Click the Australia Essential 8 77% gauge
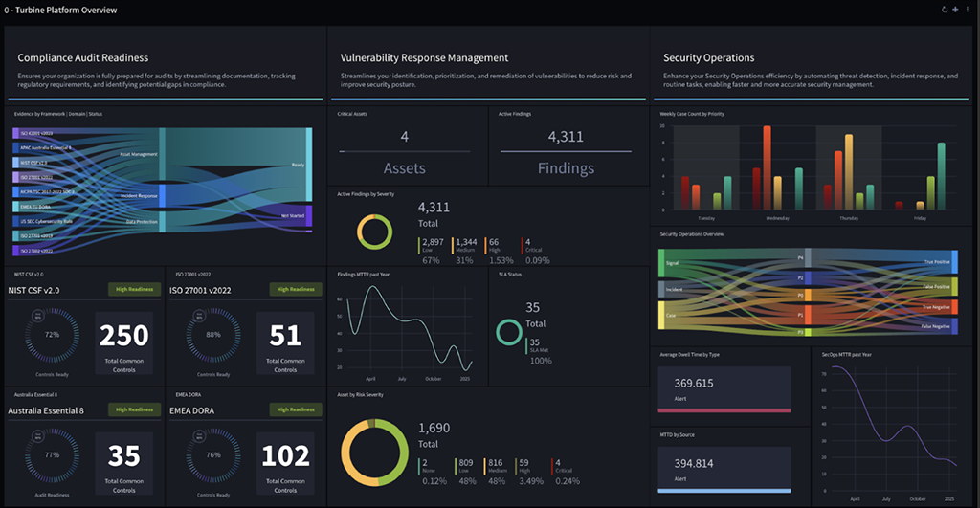The width and height of the screenshot is (980, 508). [53, 456]
